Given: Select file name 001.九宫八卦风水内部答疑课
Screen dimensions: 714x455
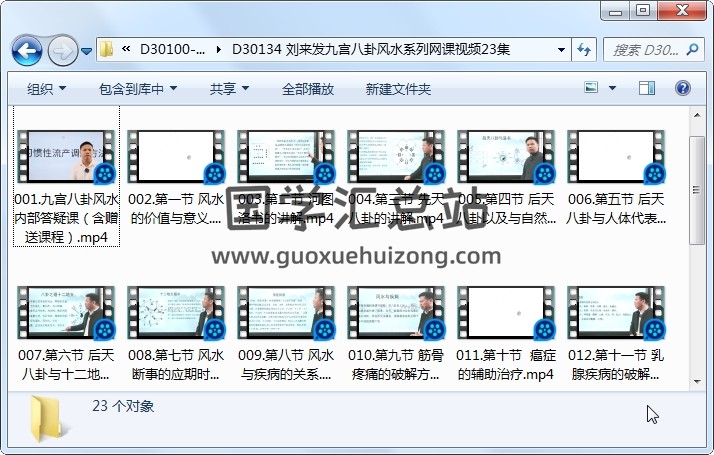Looking at the screenshot, I should (66, 218).
